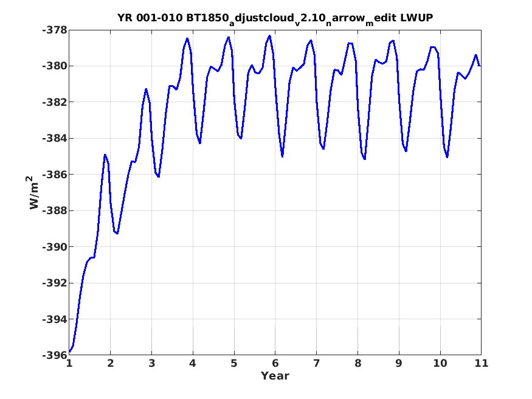
Task: Click the x-axis tick label 6
Action: (275, 363)
